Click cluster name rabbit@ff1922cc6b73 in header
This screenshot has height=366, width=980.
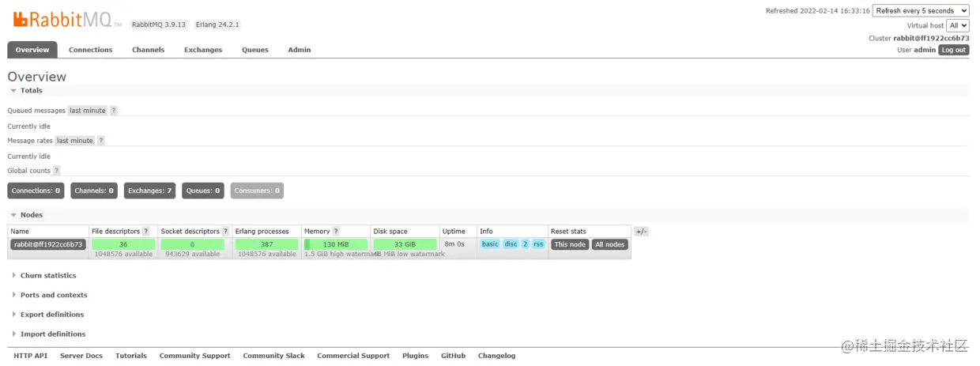point(932,38)
